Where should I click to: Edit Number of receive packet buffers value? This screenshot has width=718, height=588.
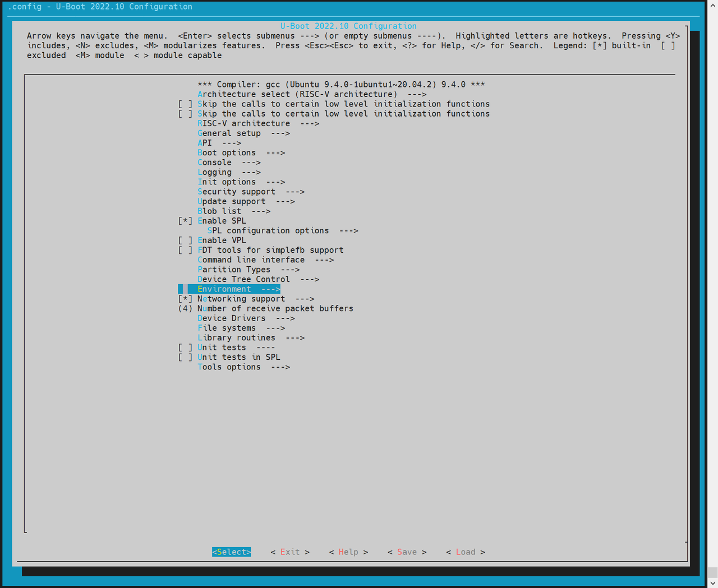pos(186,308)
